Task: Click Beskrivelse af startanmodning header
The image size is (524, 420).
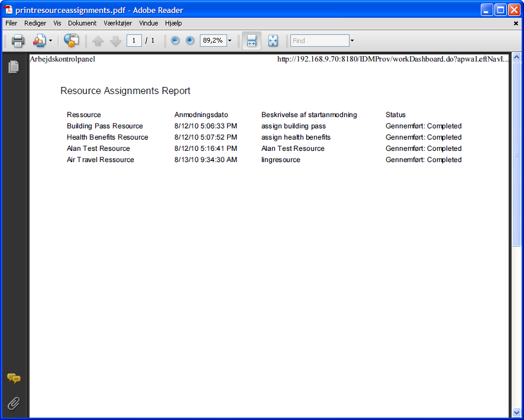Action: tap(309, 115)
